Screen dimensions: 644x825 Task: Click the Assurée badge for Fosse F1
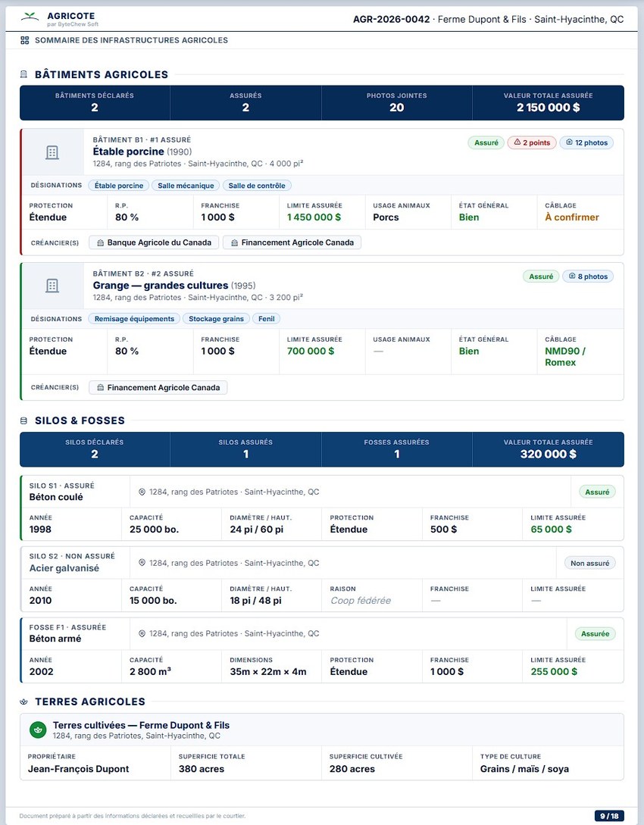tap(595, 633)
